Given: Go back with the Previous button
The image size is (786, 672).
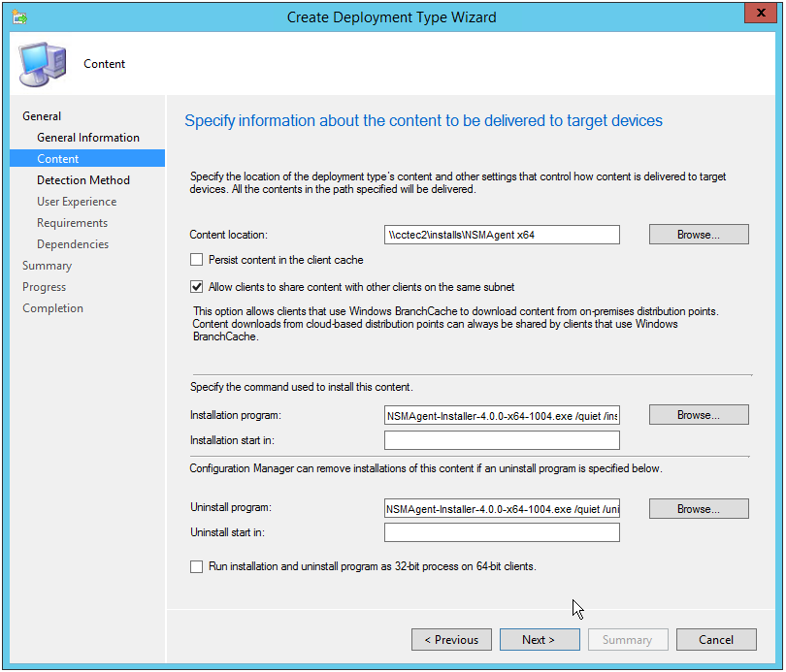Looking at the screenshot, I should (x=451, y=640).
